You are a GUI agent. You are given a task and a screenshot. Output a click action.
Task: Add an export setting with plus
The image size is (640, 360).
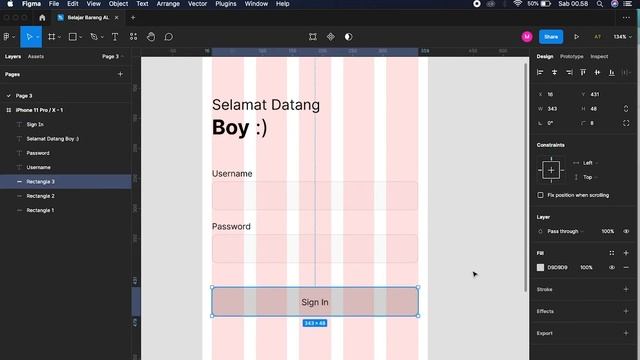click(x=626, y=333)
